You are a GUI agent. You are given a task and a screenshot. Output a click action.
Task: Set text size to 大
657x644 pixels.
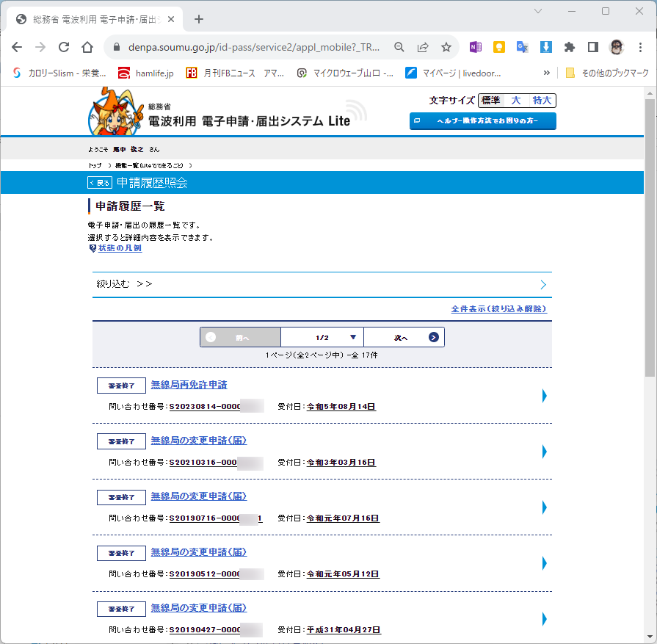click(516, 101)
